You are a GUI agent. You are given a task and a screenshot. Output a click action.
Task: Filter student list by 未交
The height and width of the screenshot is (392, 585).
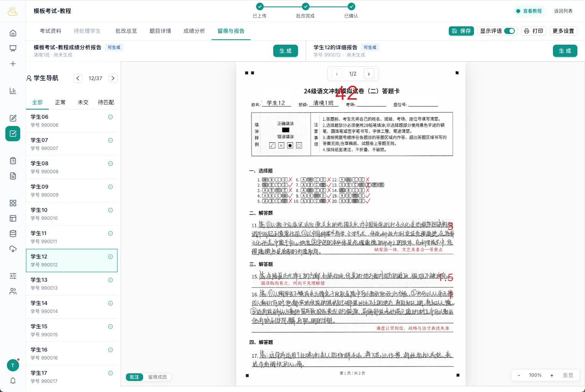tap(83, 102)
